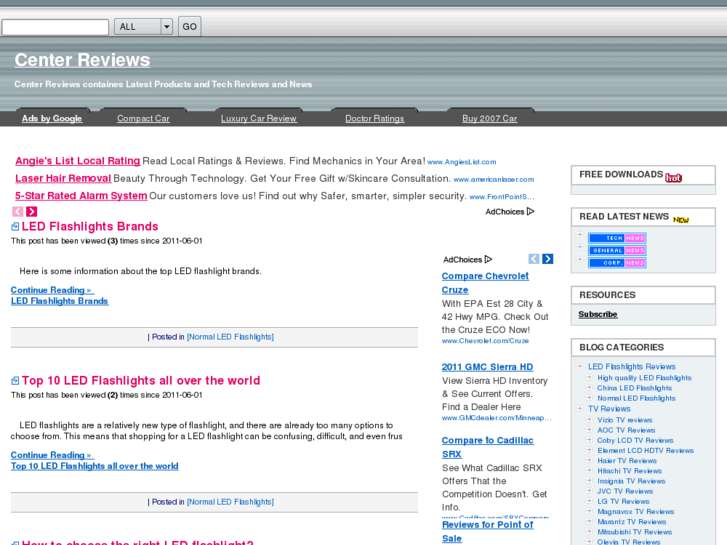Click post icon beside Top 10 LED Flashlights
The width and height of the screenshot is (727, 545).
tap(15, 381)
